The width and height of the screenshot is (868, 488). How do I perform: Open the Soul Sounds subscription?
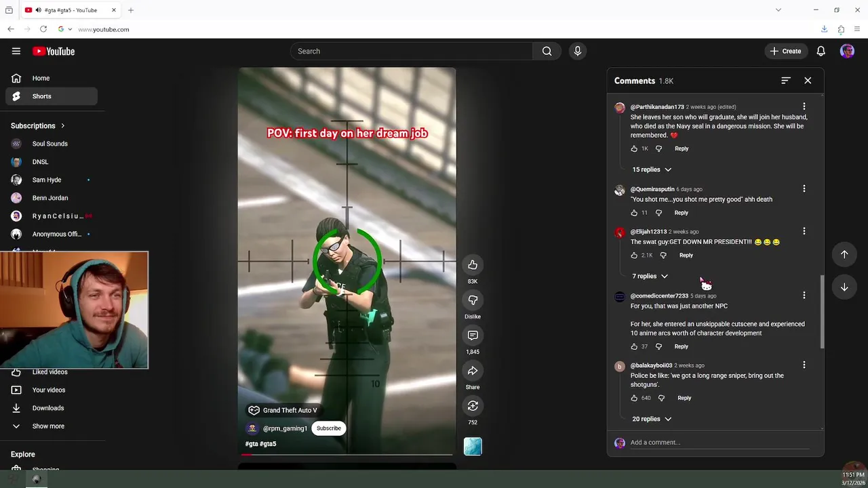52,144
